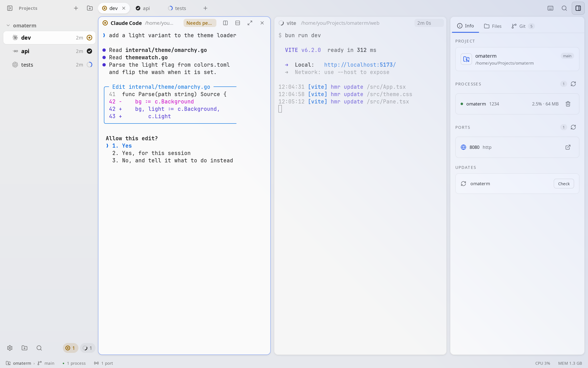Add a new project via the top plus icon
Image resolution: width=588 pixels, height=368 pixels.
click(76, 8)
